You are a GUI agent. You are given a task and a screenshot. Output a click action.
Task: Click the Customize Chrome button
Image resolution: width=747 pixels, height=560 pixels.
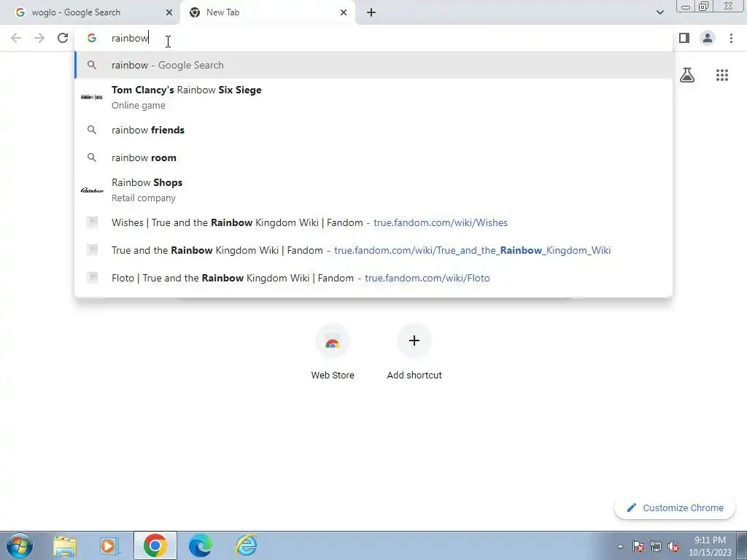tap(675, 507)
